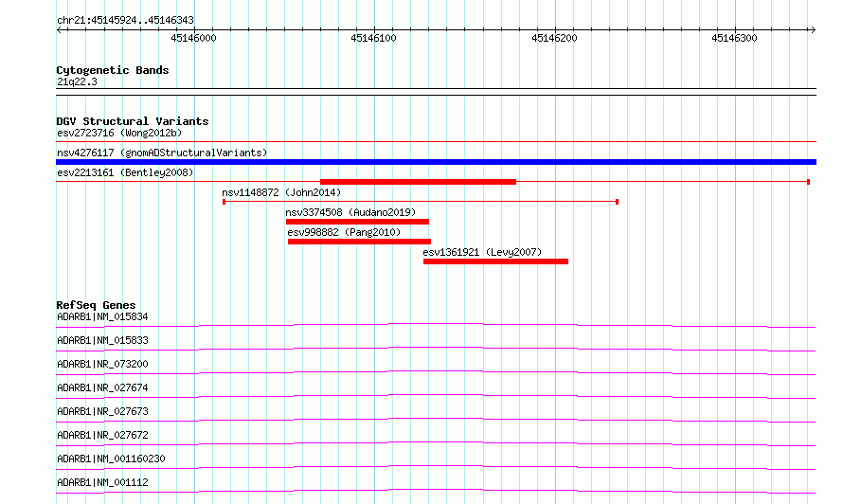Open variant esv2723716 (Wong2012b) label

[x=119, y=133]
